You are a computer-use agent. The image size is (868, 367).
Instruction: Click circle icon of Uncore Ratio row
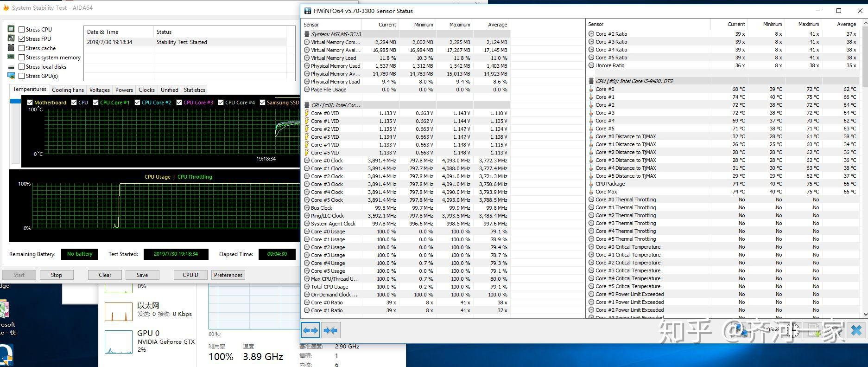click(x=591, y=65)
